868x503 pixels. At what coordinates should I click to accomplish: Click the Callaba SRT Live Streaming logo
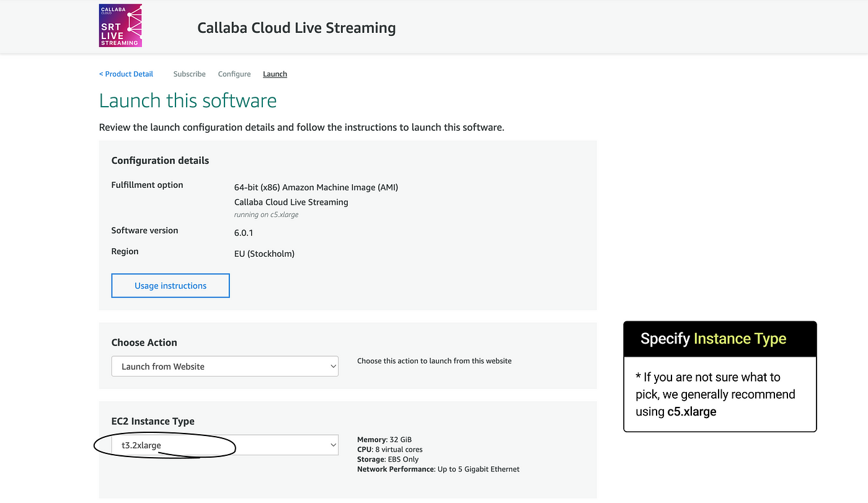tap(120, 25)
